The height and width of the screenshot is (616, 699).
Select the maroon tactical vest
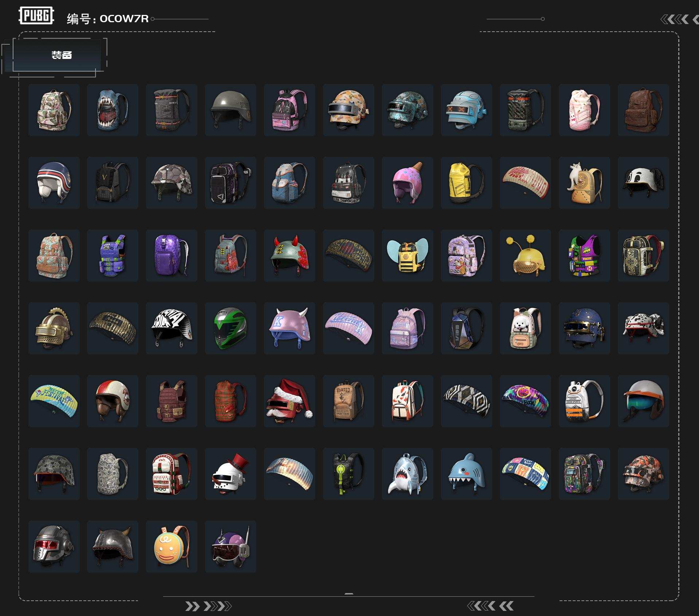(x=171, y=401)
